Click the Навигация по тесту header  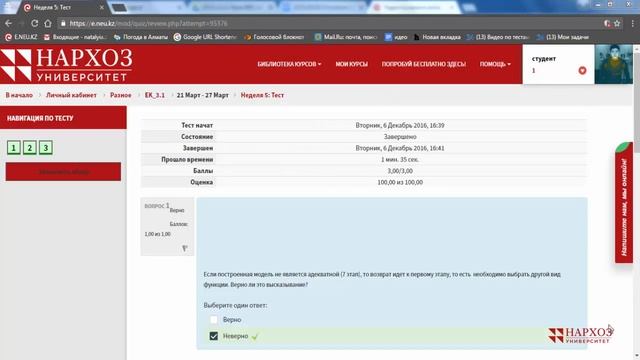point(63,118)
